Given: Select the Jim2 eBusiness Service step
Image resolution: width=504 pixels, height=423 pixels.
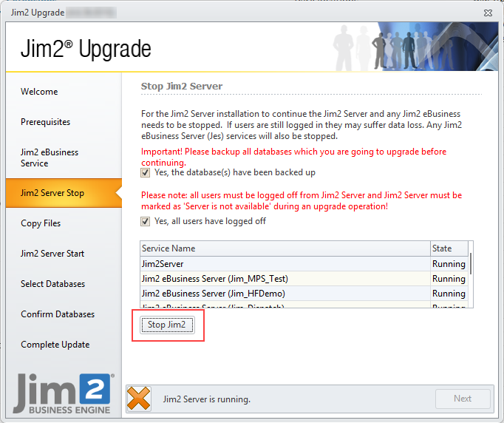Looking at the screenshot, I should (x=50, y=158).
